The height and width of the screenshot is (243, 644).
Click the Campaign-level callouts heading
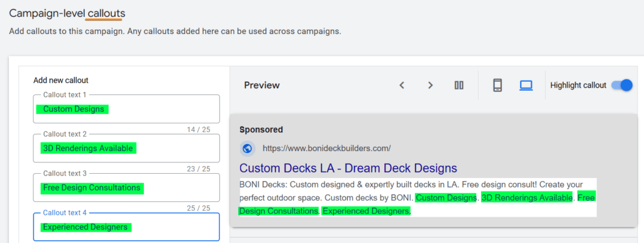[67, 13]
